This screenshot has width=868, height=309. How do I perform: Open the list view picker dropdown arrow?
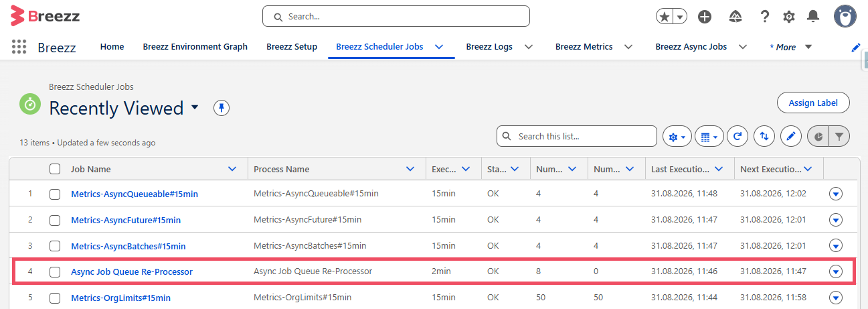[x=195, y=107]
